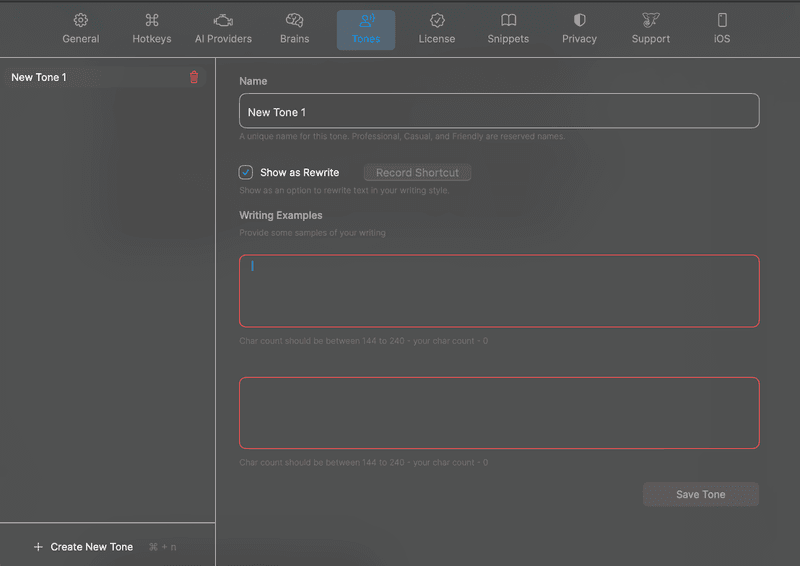Delete New Tone 1 with trash icon
Screen dimensions: 800x566
194,77
